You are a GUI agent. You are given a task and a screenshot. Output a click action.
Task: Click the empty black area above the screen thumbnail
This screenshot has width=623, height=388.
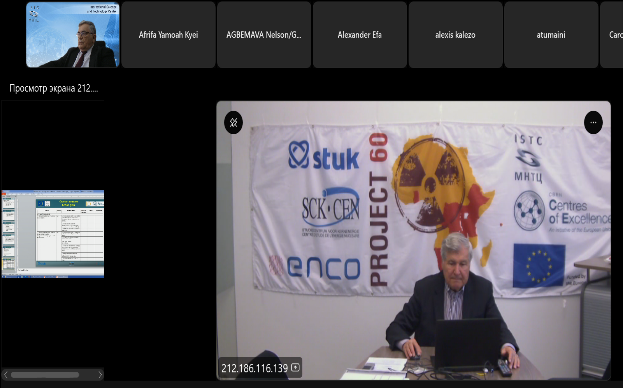[53, 145]
